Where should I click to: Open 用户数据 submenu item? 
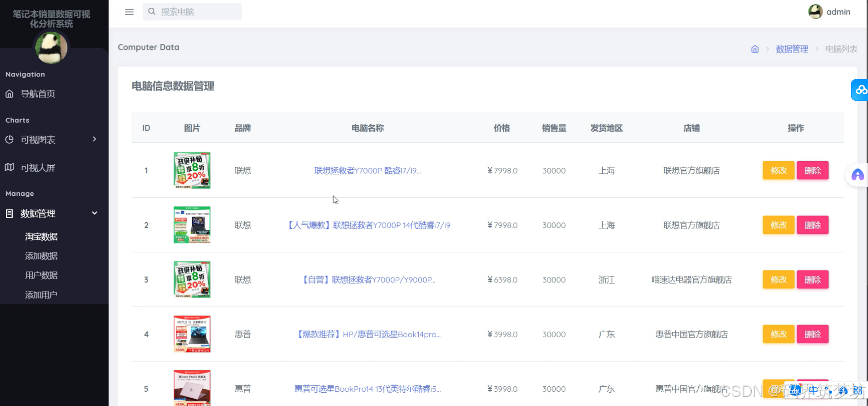41,275
